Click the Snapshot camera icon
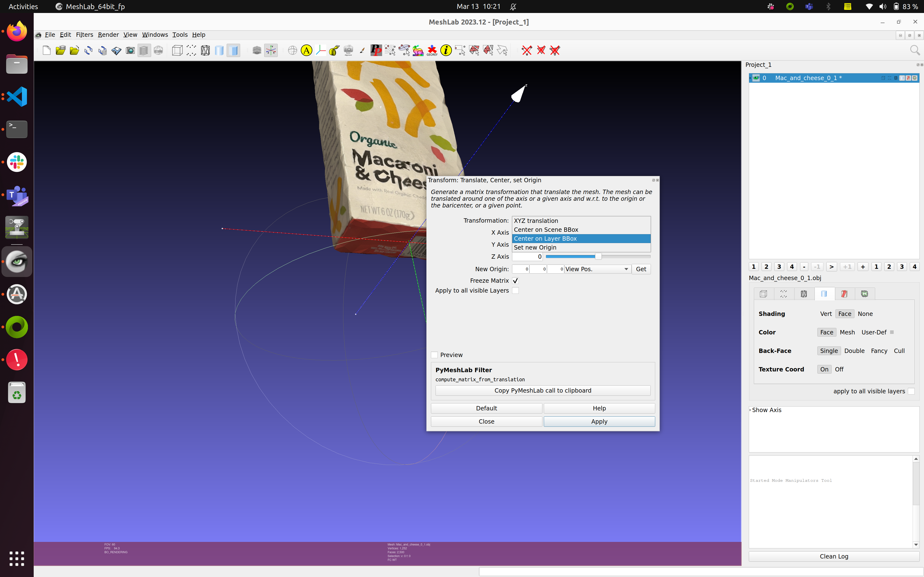This screenshot has height=577, width=924. 130,50
